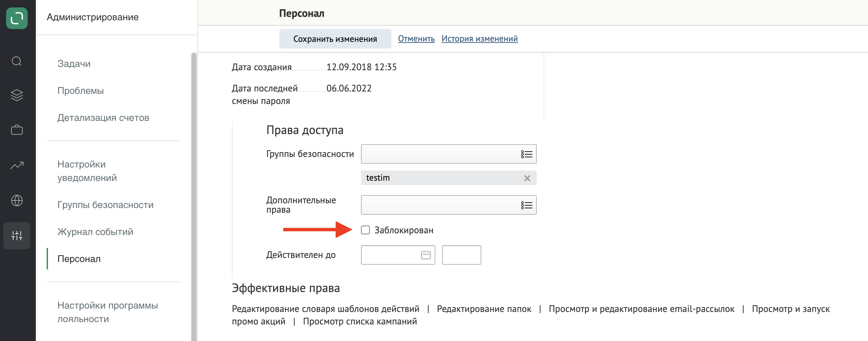Image resolution: width=868 pixels, height=341 pixels.
Task: Open calendar picker for Действителен до
Action: click(x=426, y=255)
